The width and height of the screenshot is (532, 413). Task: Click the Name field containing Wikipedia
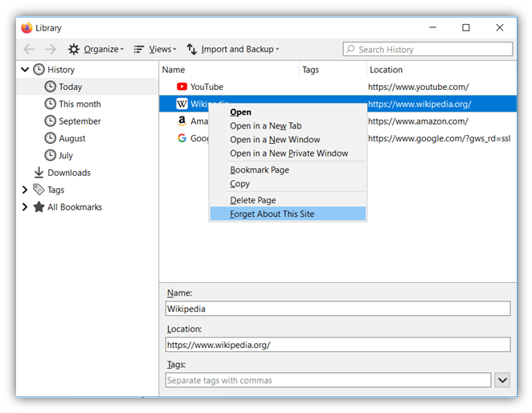338,309
